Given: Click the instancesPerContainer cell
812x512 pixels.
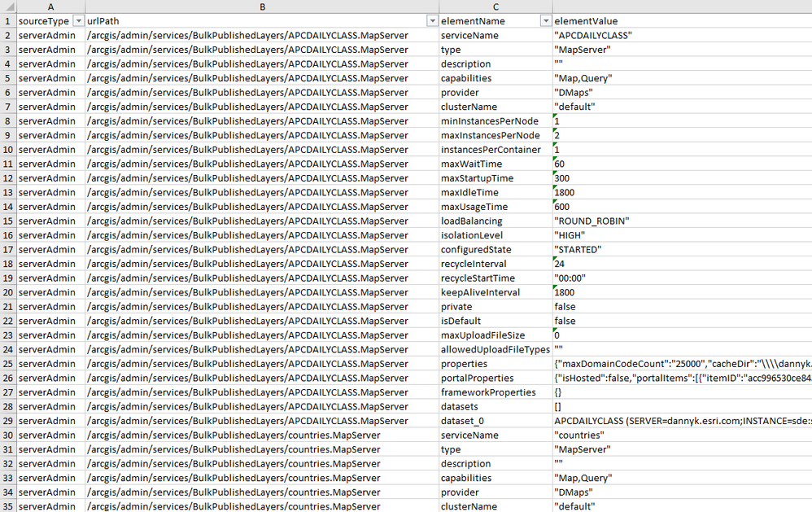Looking at the screenshot, I should [495, 150].
